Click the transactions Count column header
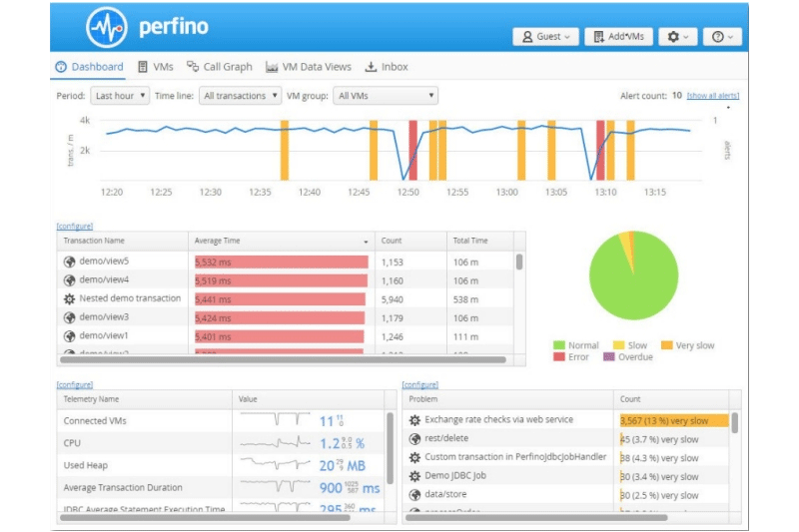Screen dimensions: 799x532 tap(410, 241)
